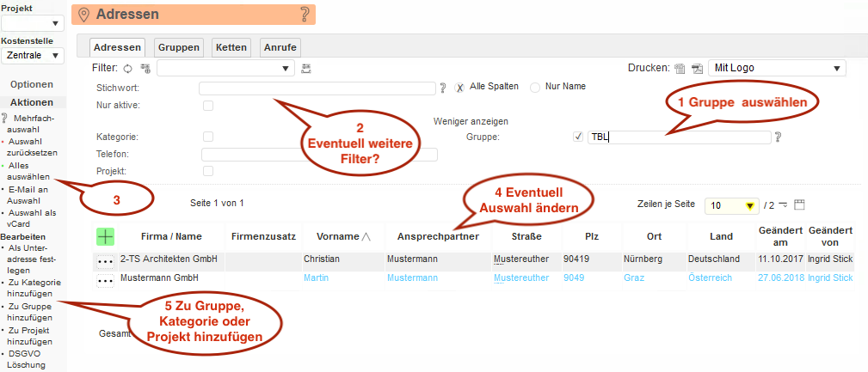Screen dimensions: 868x372
Task: Open the three-dots menu for Mustermann GmbH
Action: click(105, 280)
